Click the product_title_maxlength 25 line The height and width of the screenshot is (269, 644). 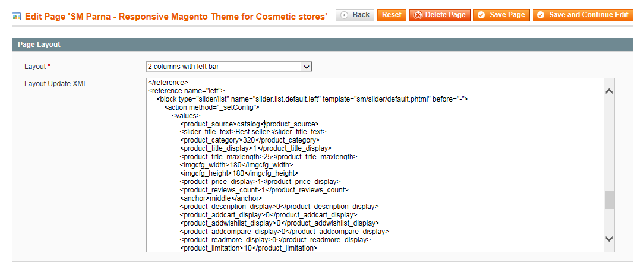tap(268, 157)
